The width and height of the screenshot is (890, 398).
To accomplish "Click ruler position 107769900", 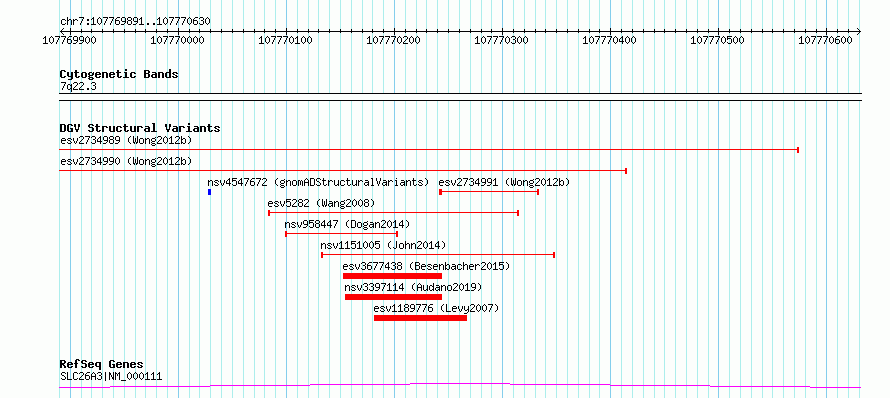I will click(70, 40).
